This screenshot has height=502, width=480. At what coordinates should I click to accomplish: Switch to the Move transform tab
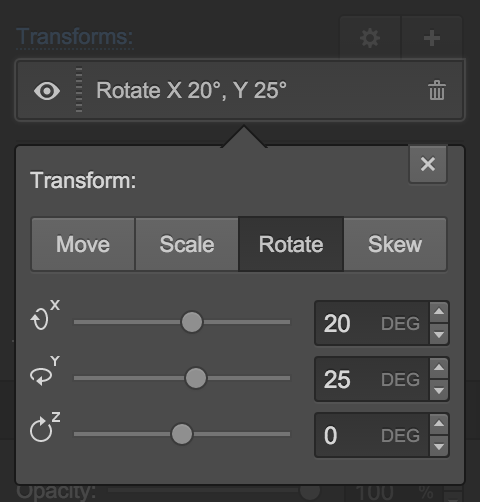tap(83, 244)
